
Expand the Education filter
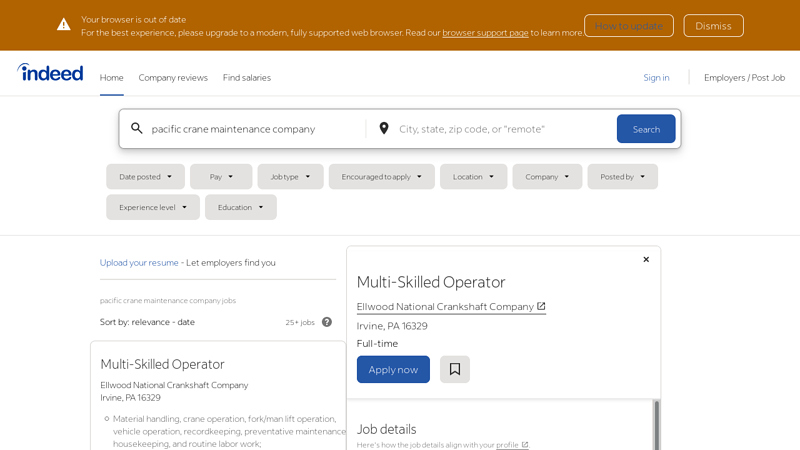point(241,207)
